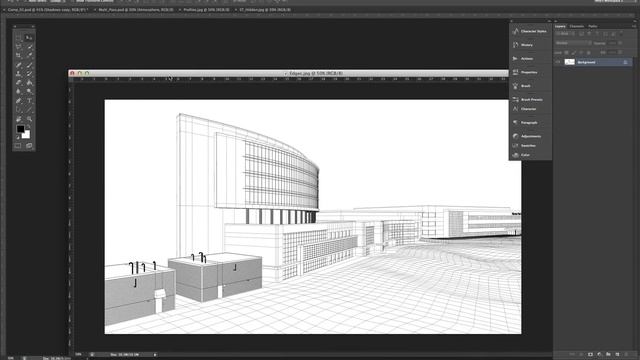Turn layer filtering on or off

622,34
